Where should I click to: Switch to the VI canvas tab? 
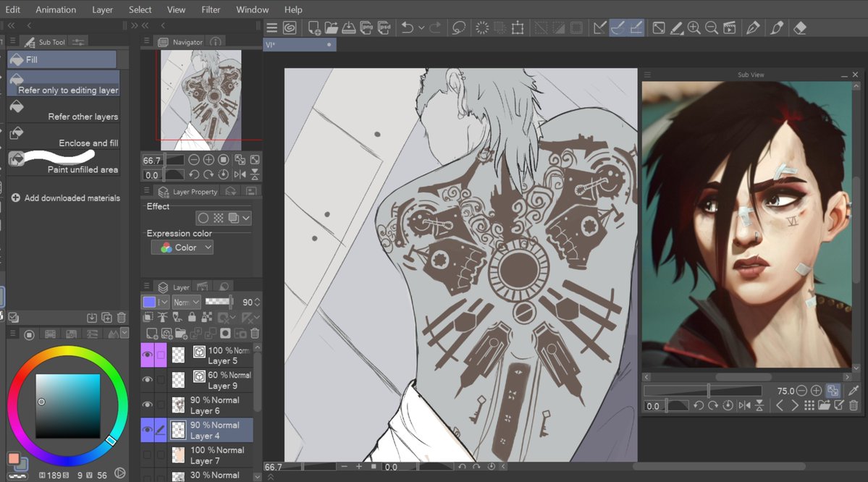point(299,45)
